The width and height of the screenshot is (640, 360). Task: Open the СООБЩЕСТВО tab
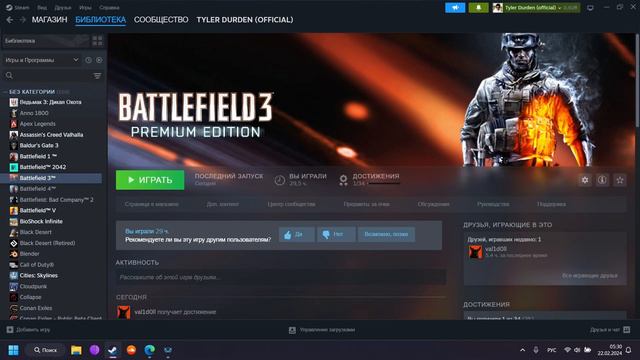pyautogui.click(x=161, y=20)
